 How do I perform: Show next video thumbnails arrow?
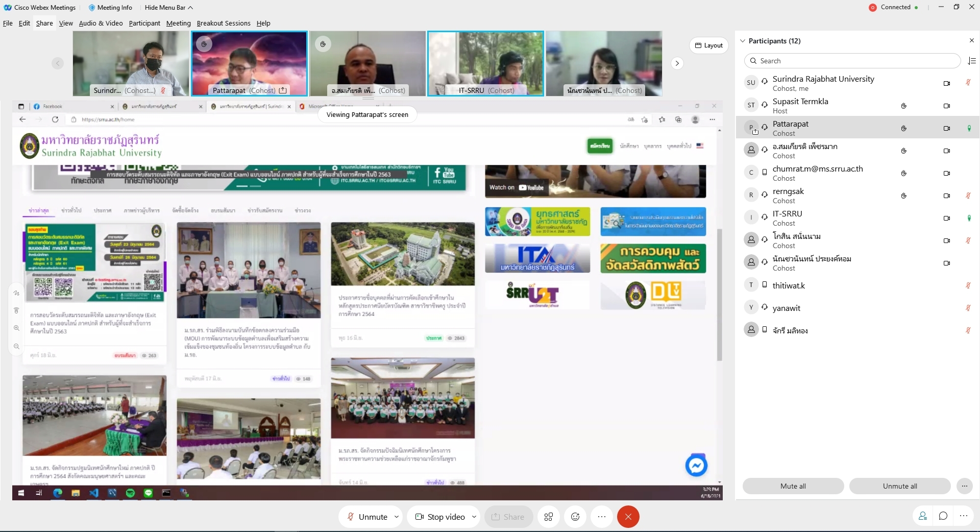(x=677, y=63)
